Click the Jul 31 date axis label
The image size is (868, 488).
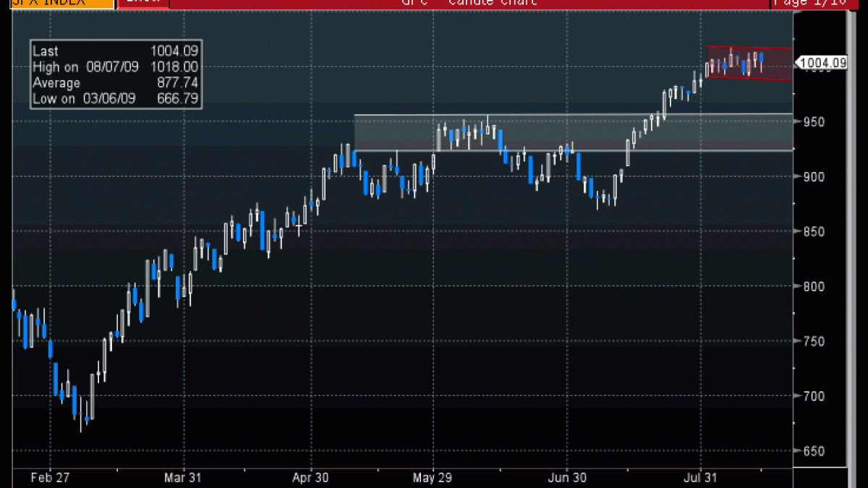701,477
